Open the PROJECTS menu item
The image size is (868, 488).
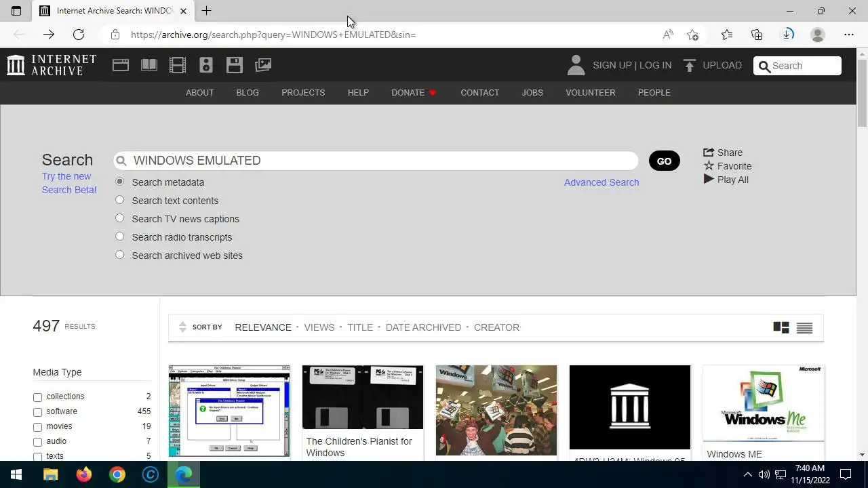click(x=303, y=92)
